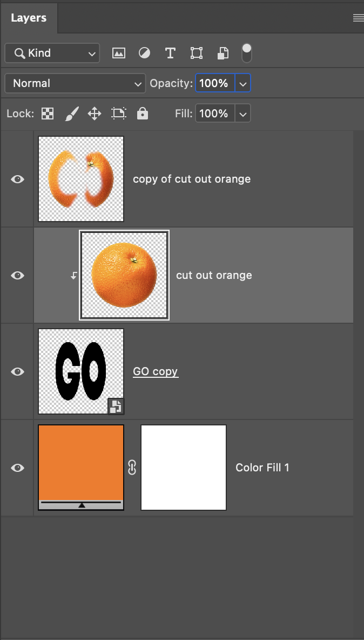364x640 pixels.
Task: Filter layers by adjustment layer icon
Action: (x=144, y=53)
